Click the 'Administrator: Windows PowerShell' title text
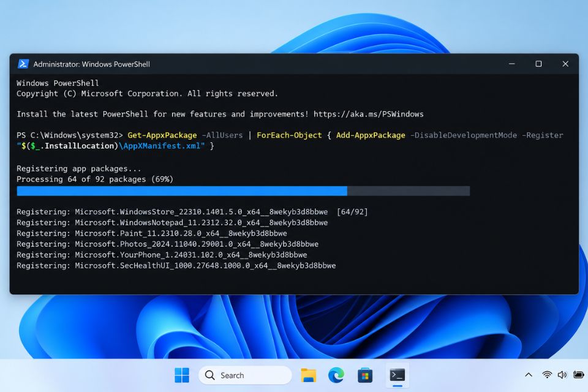588x392 pixels. click(x=91, y=64)
